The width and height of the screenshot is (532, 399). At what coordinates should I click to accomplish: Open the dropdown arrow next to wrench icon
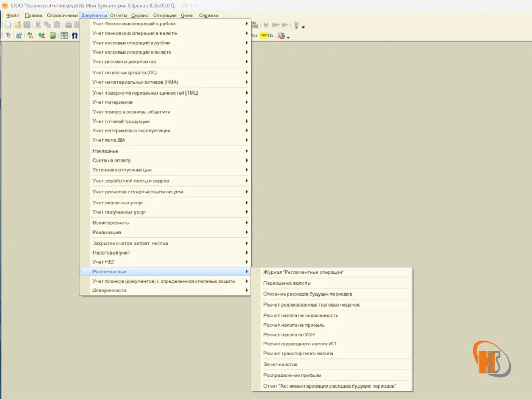pyautogui.click(x=303, y=27)
